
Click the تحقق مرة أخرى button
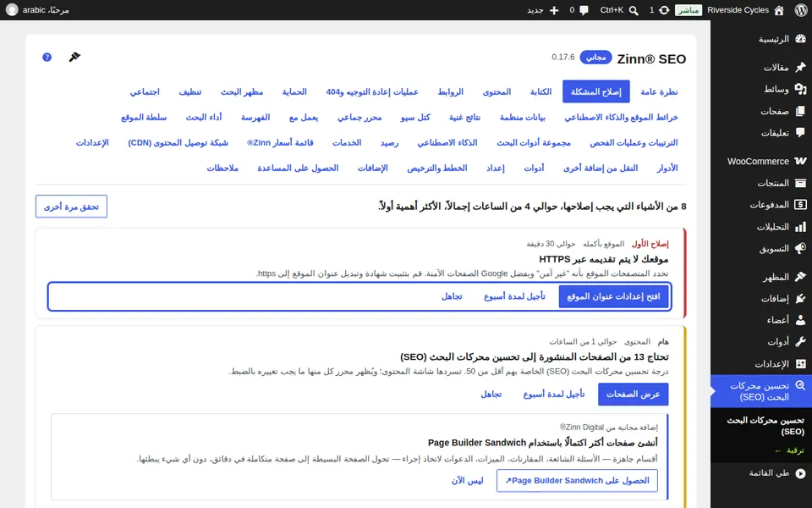point(71,207)
